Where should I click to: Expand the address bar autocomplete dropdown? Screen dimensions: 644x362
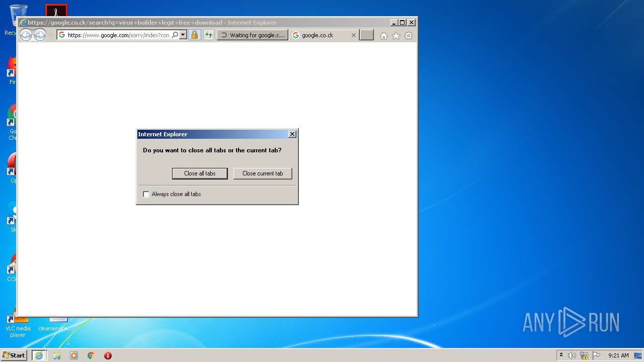pyautogui.click(x=183, y=35)
